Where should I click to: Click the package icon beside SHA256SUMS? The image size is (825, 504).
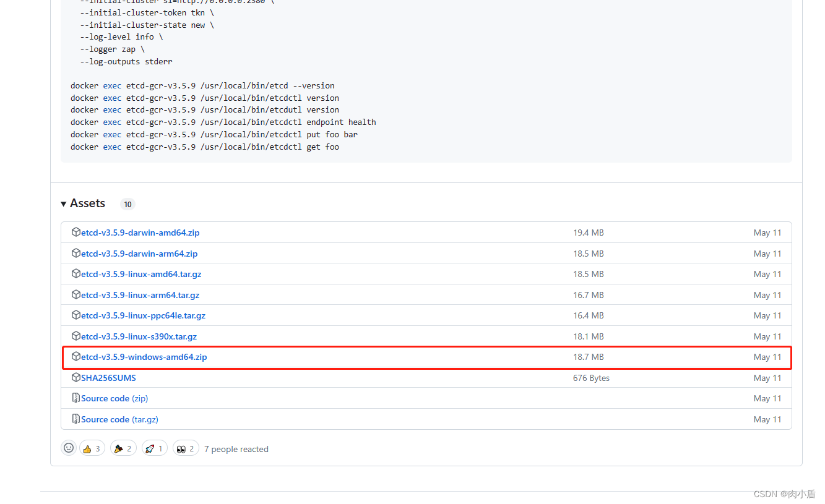point(76,377)
